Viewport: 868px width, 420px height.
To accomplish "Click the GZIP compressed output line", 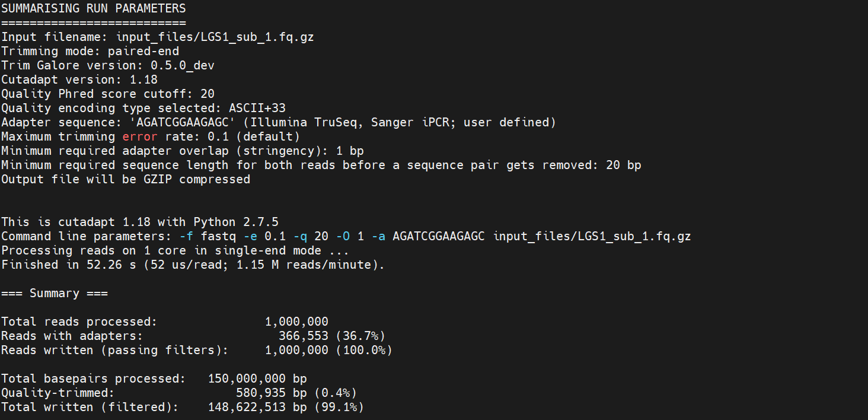I will tap(126, 179).
